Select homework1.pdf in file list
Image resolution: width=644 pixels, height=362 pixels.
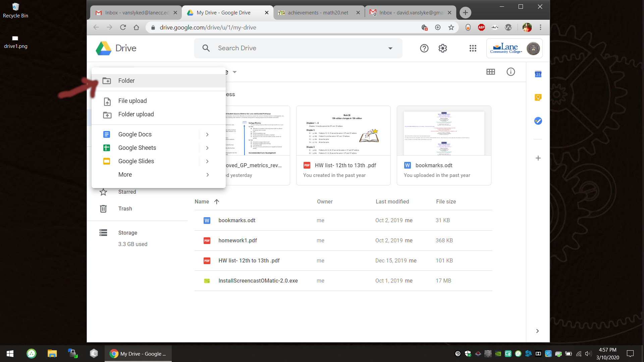[343, 241]
